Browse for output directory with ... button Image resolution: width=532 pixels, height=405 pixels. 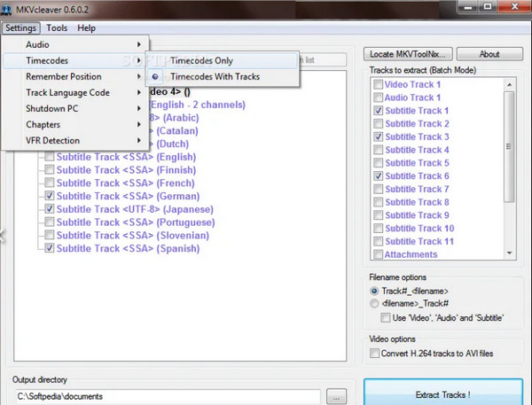(336, 396)
